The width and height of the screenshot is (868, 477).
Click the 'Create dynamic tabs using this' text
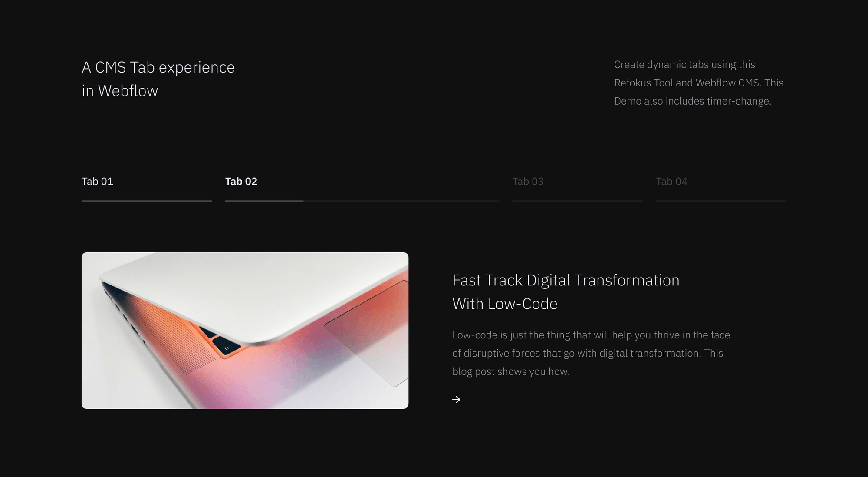point(684,65)
